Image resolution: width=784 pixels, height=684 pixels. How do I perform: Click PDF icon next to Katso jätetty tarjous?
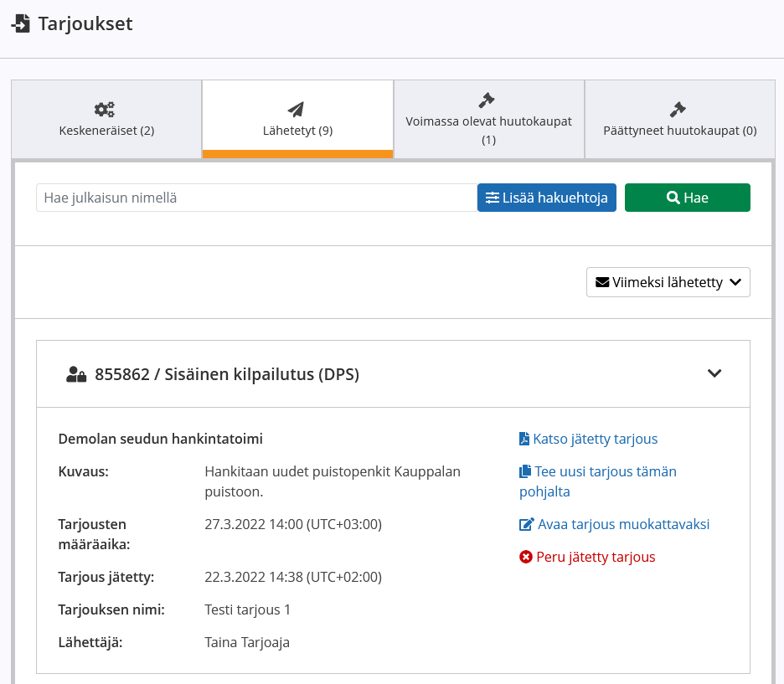click(x=524, y=439)
